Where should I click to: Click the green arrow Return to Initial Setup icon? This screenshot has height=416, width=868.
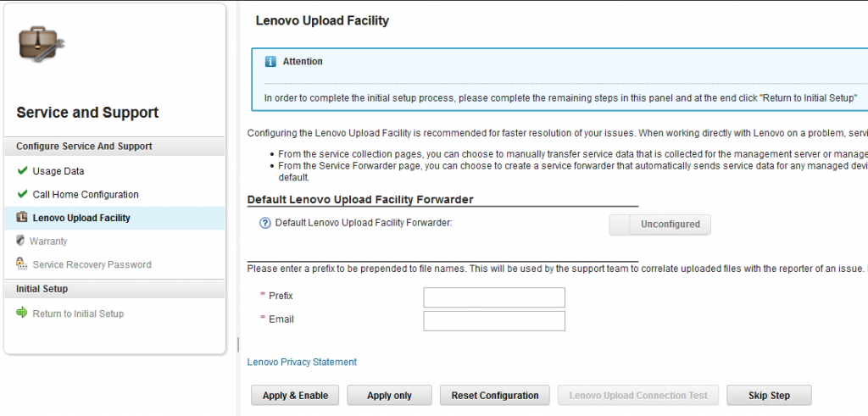[x=22, y=313]
